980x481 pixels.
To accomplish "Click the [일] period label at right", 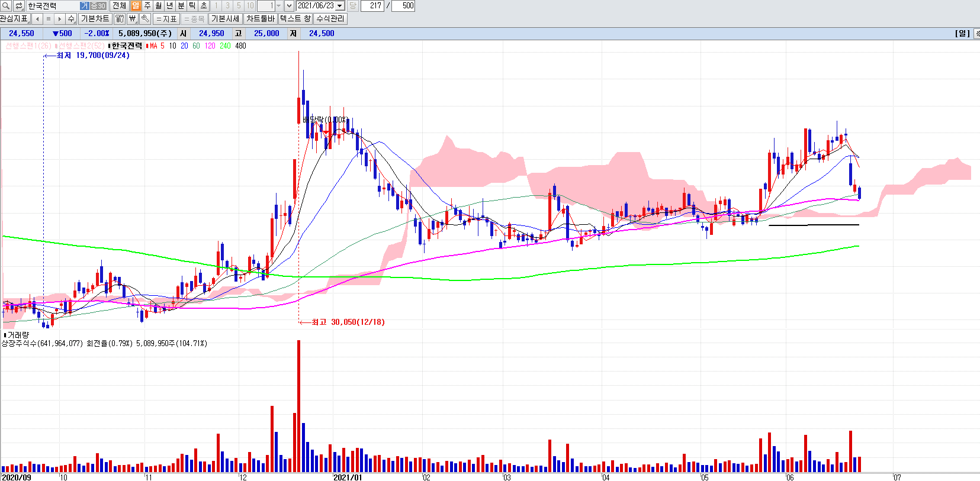I will point(962,34).
